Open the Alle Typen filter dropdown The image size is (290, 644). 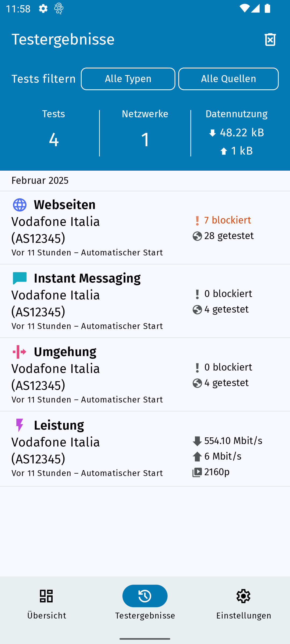[128, 79]
